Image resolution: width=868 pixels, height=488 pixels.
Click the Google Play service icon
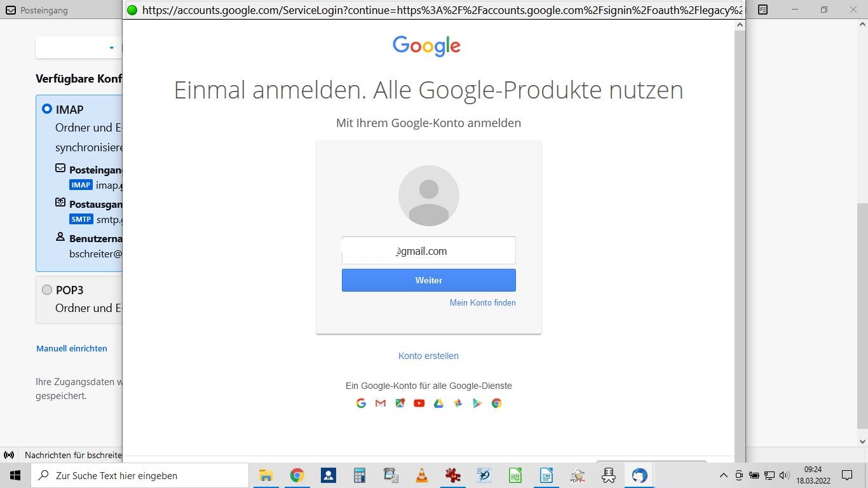(x=477, y=403)
